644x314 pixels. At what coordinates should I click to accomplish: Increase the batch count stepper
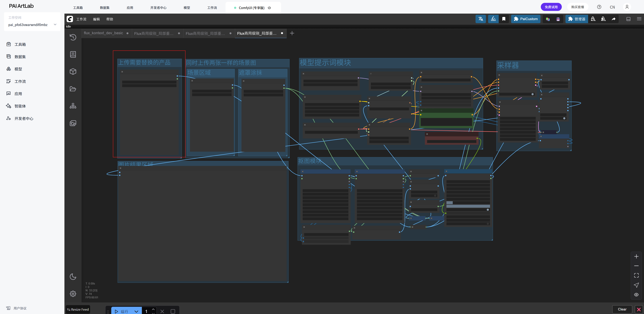153,309
